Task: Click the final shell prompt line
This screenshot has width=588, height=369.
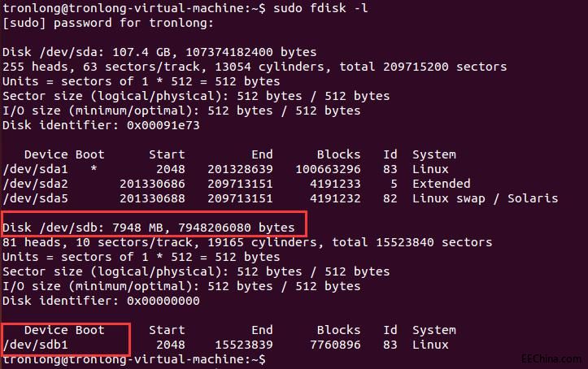Action: [134, 359]
